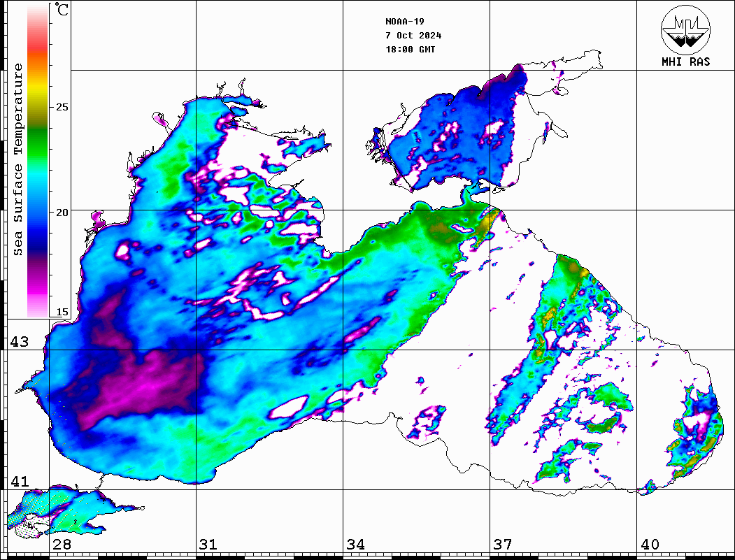735x560 pixels.
Task: Click latitude label 43
Action: click(20, 342)
